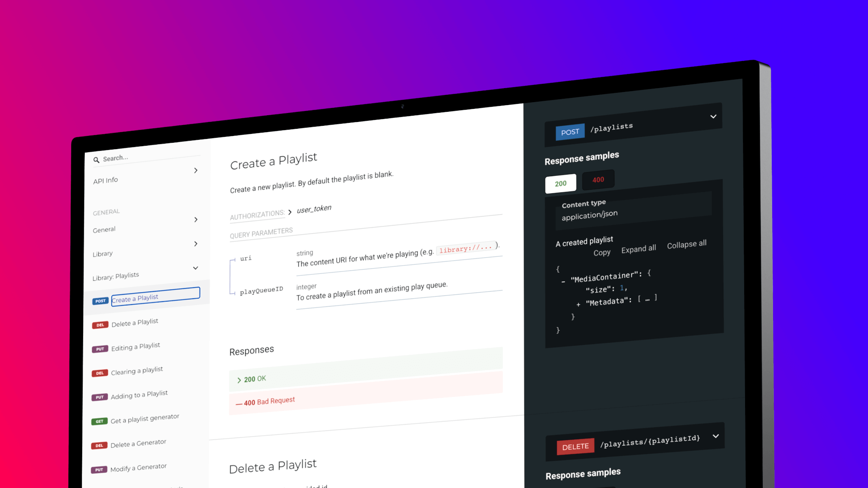Image resolution: width=868 pixels, height=488 pixels.
Task: Select the 200 response sample tab
Action: point(560,183)
